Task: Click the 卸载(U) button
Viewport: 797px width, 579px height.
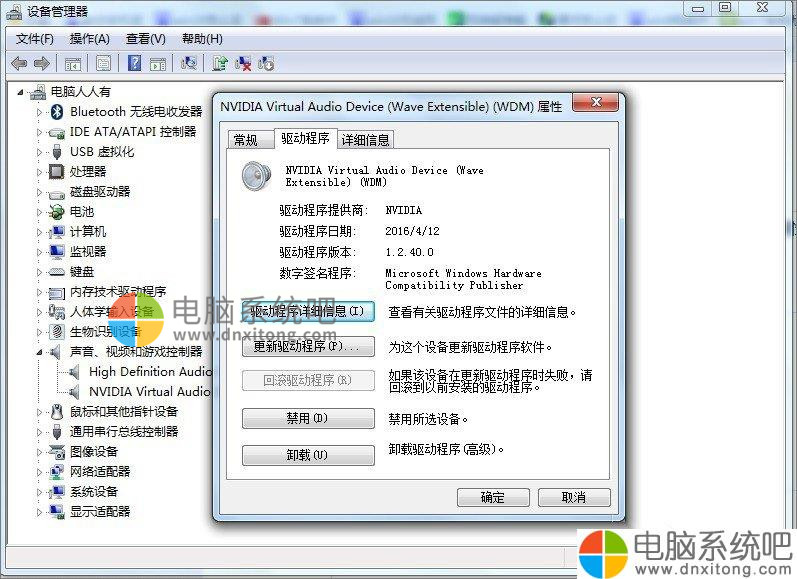Action: click(308, 455)
